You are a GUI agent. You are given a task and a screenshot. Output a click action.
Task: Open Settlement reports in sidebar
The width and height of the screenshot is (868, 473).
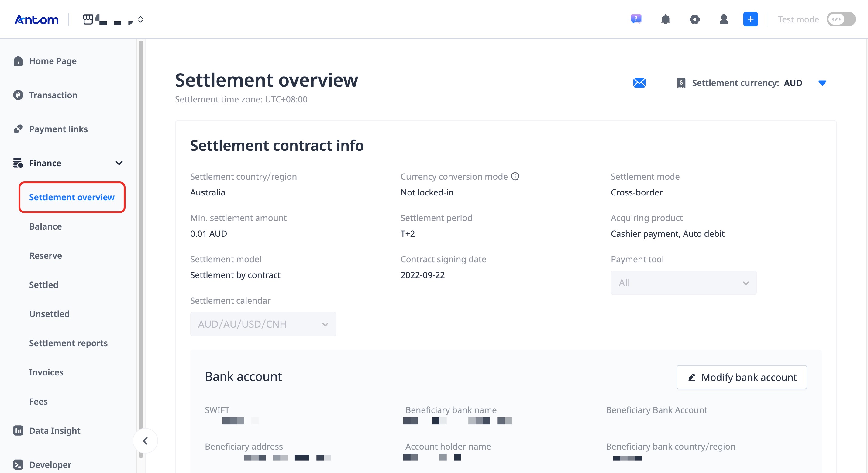click(68, 343)
